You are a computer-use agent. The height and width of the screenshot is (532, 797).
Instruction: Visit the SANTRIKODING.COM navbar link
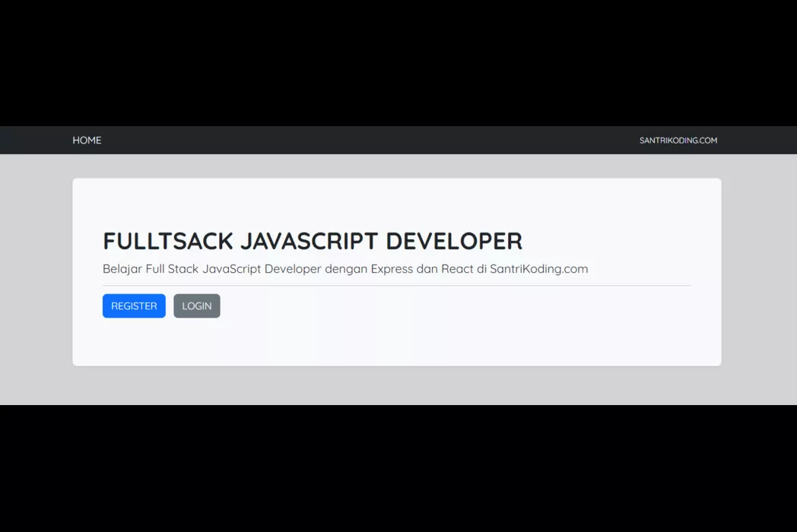point(678,141)
